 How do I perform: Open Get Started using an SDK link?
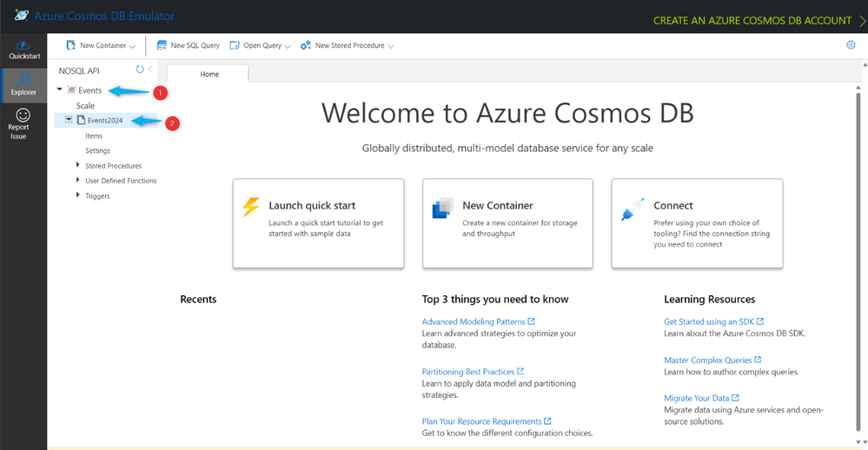point(709,321)
